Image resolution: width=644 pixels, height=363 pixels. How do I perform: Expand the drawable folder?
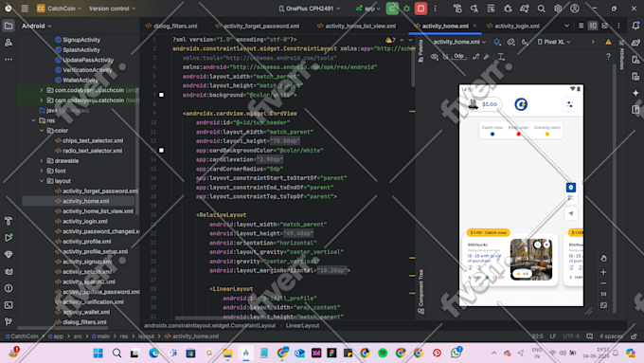coord(42,161)
